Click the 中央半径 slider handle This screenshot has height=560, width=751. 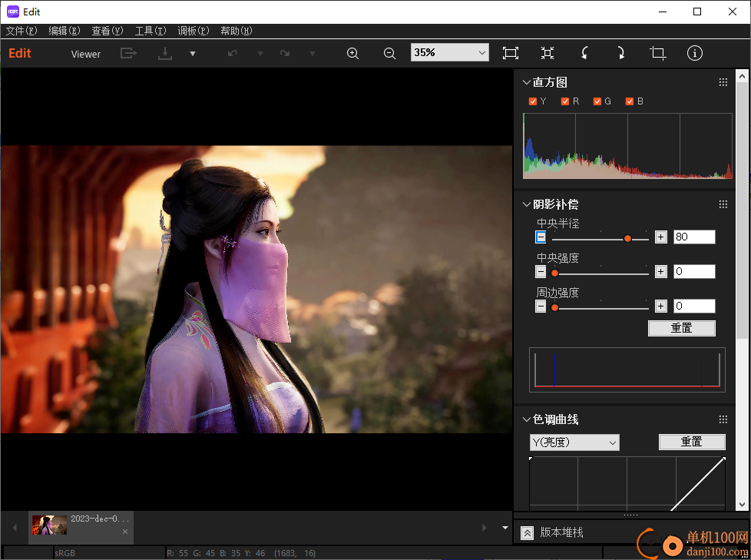point(627,239)
